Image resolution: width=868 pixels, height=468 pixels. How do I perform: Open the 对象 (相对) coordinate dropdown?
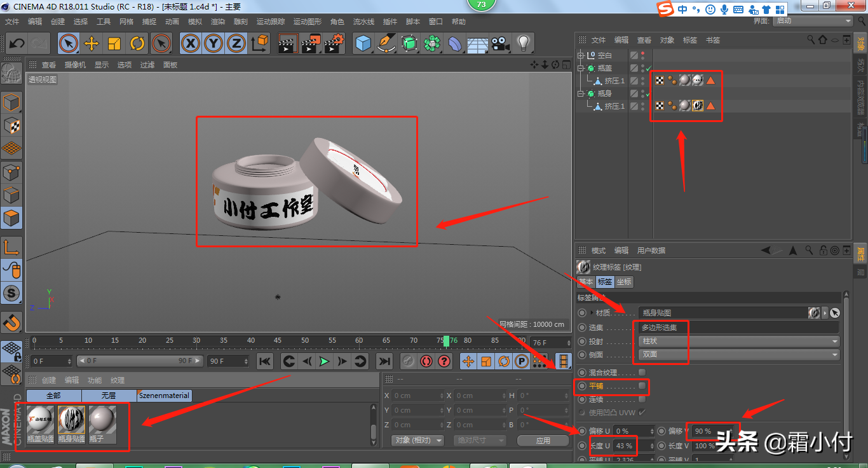[417, 440]
